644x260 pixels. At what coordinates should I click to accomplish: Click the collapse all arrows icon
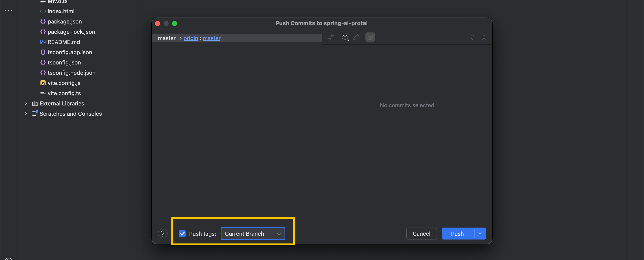pyautogui.click(x=483, y=37)
